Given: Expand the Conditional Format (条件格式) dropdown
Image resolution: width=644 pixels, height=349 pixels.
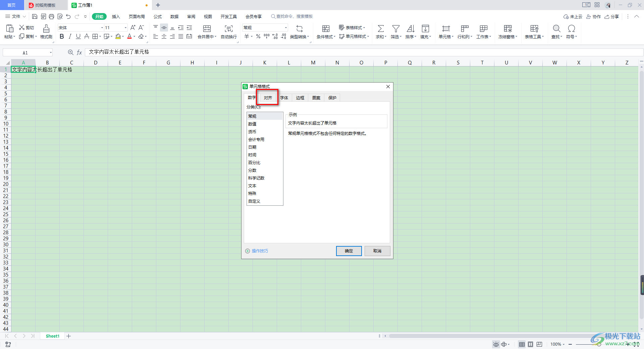Looking at the screenshot, I should coord(334,37).
